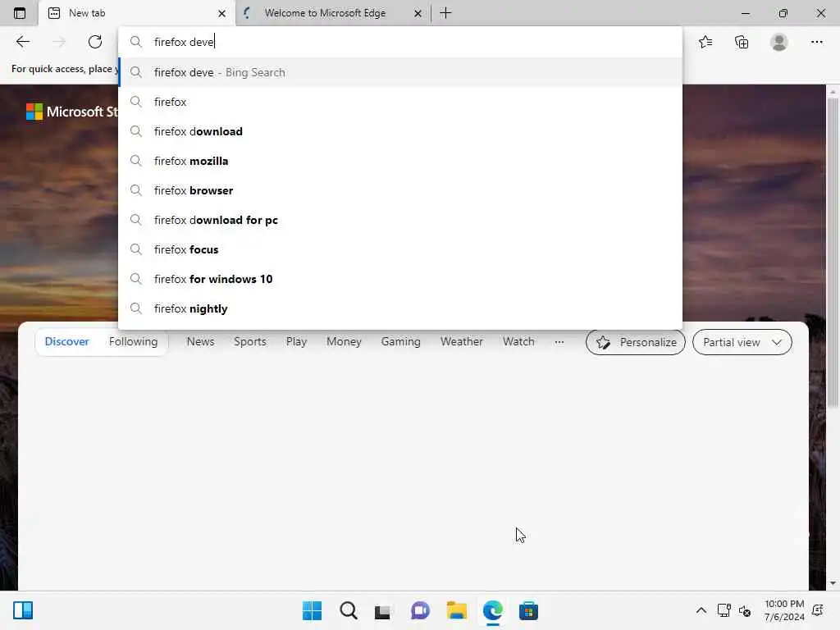Open the Favorites star icon
This screenshot has height=630, width=840.
705,42
